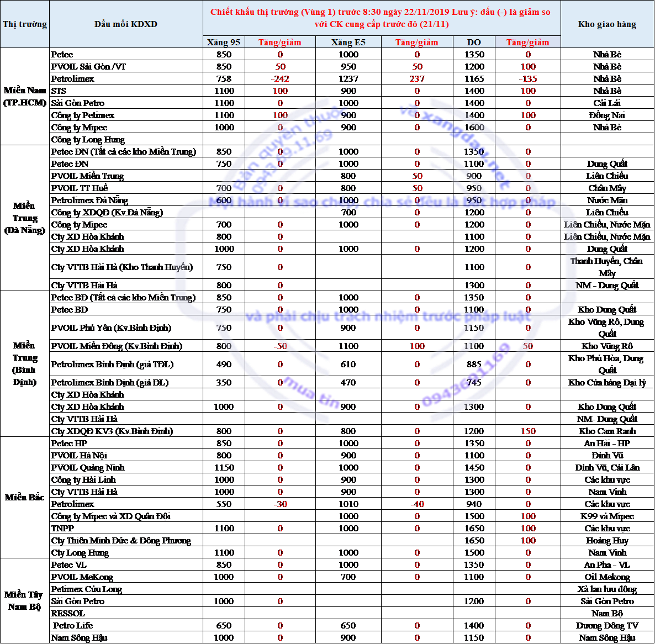
Task: Click the 'K99 và Mipec' warehouse cell
Action: pyautogui.click(x=607, y=516)
